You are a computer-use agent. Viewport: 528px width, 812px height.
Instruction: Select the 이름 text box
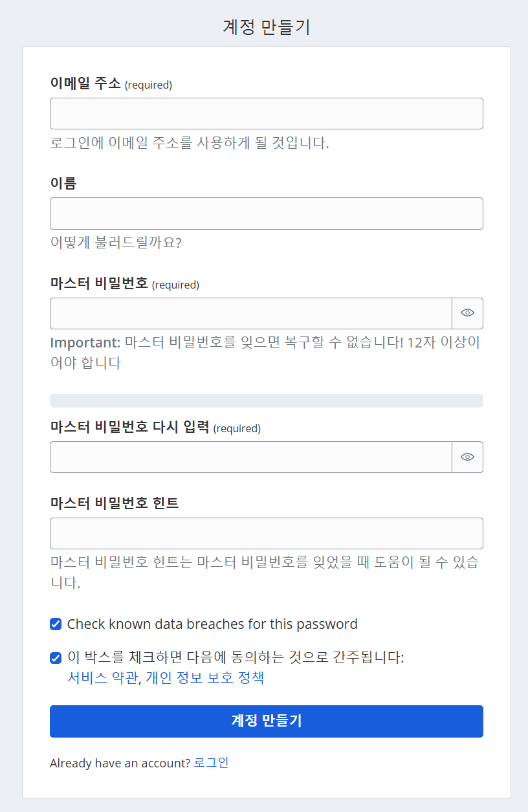point(267,214)
